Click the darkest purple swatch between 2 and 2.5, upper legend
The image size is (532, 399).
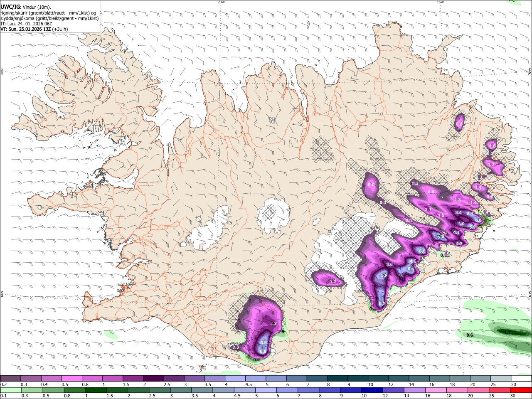click(153, 378)
